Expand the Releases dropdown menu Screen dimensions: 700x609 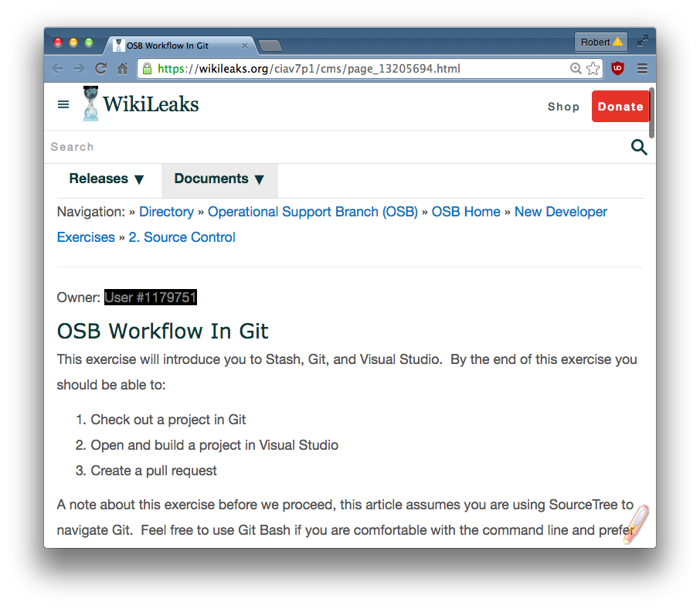[107, 179]
